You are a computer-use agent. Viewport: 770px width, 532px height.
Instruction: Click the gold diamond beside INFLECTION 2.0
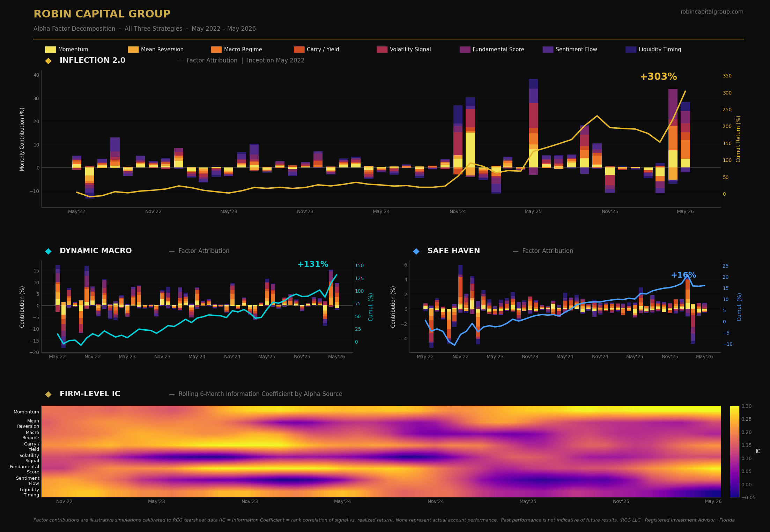[x=48, y=61]
